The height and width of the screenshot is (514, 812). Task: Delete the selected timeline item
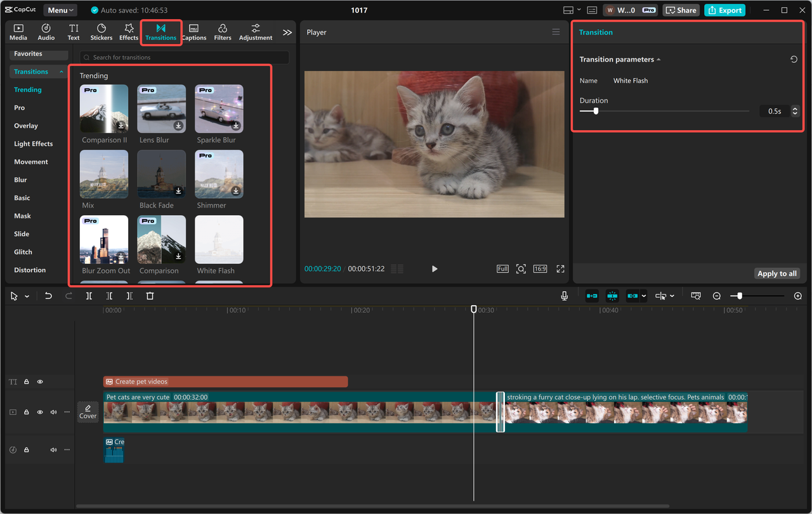(150, 296)
